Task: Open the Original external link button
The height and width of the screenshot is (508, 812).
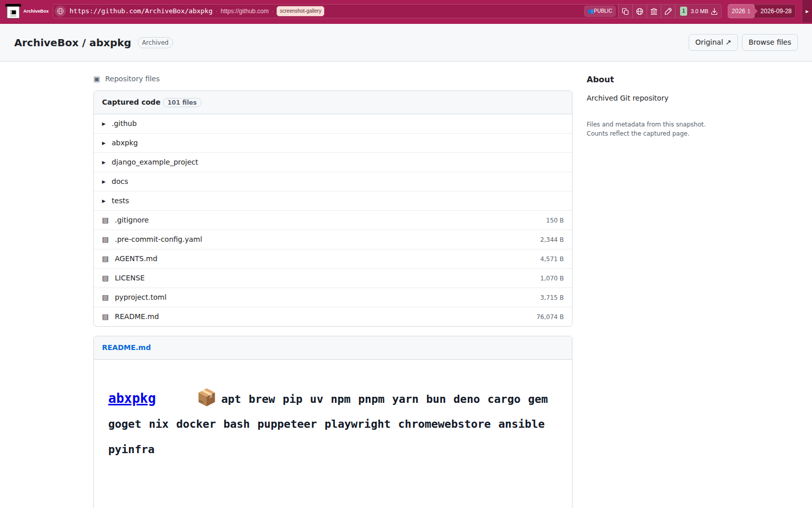Action: [713, 42]
